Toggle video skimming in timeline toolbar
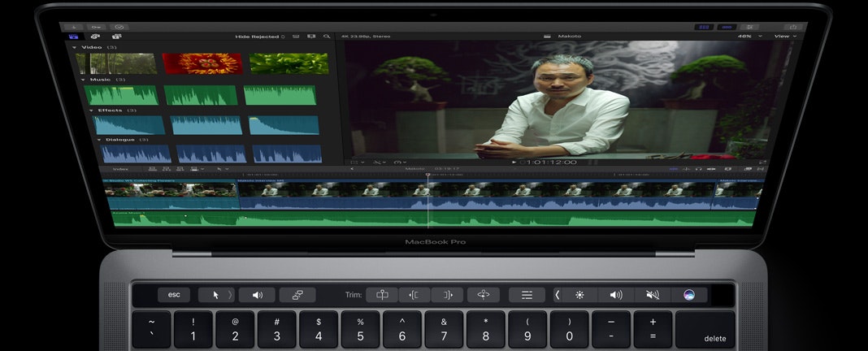Viewport: 868px width, 351px height. coord(674,169)
